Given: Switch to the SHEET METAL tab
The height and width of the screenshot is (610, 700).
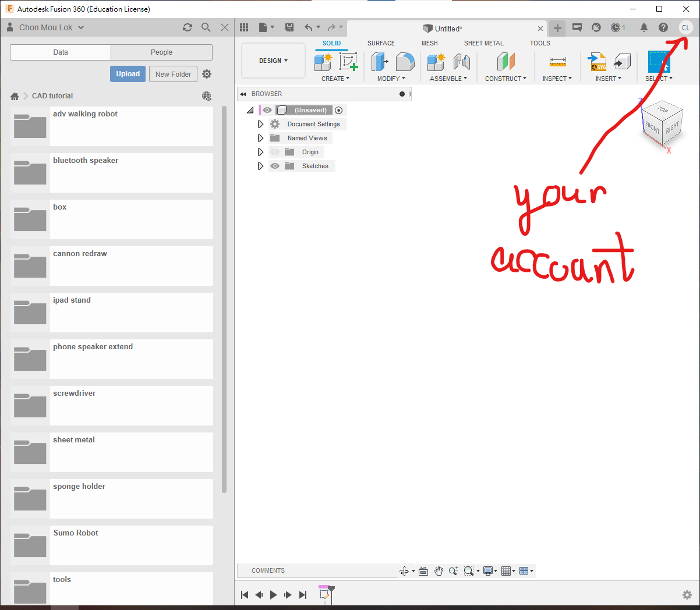Looking at the screenshot, I should (x=483, y=43).
